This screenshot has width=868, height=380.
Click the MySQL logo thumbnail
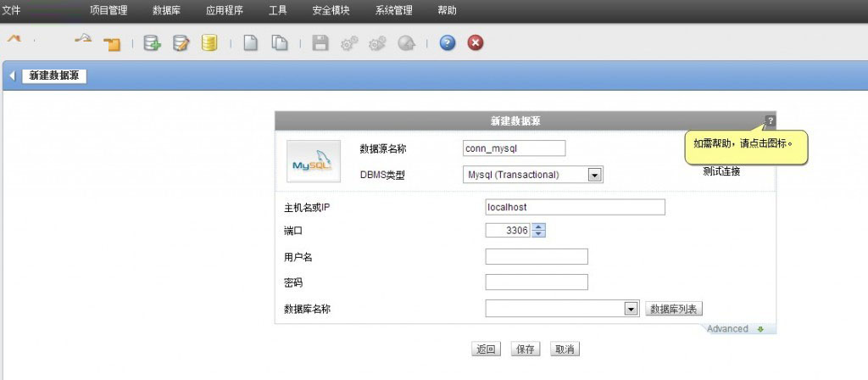tap(314, 161)
